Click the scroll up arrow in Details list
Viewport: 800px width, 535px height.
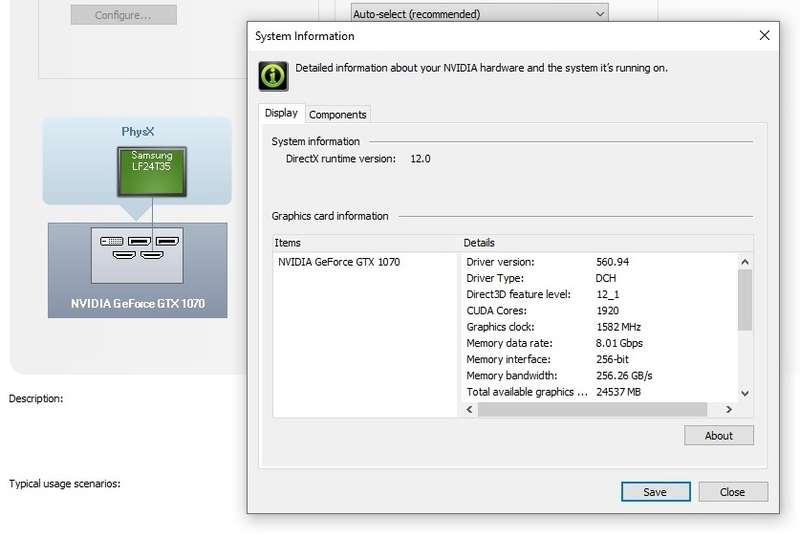pyautogui.click(x=745, y=262)
